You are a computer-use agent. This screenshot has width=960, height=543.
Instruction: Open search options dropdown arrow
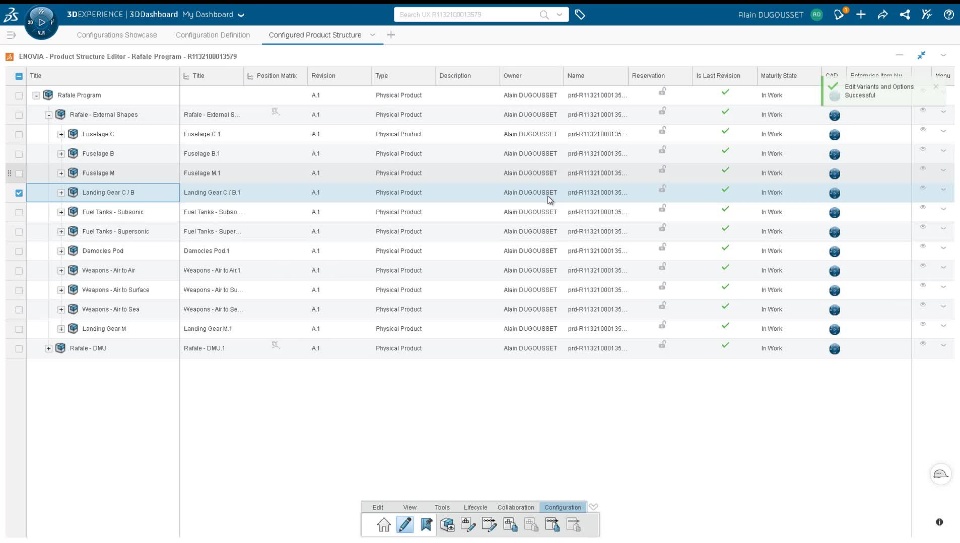(x=560, y=14)
